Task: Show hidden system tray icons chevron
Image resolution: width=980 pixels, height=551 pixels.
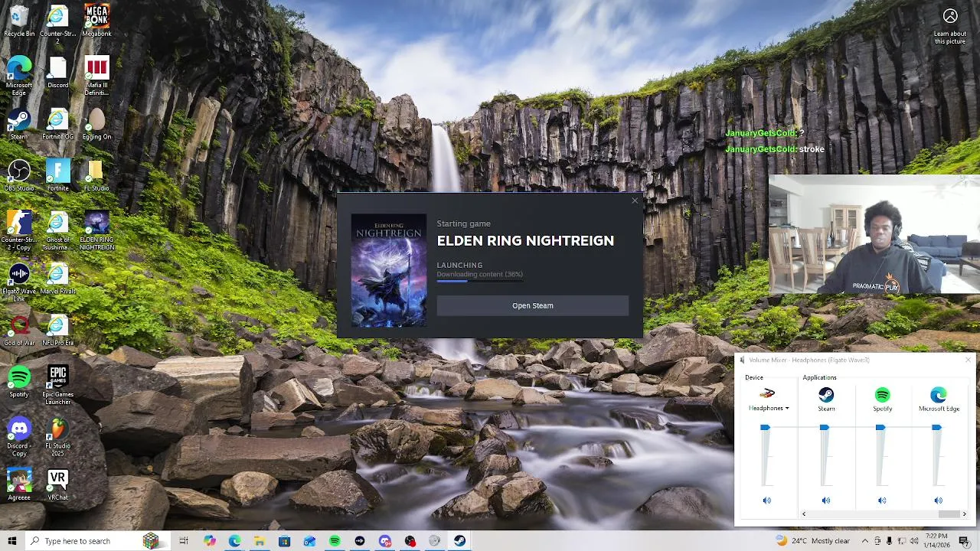Action: pyautogui.click(x=864, y=541)
